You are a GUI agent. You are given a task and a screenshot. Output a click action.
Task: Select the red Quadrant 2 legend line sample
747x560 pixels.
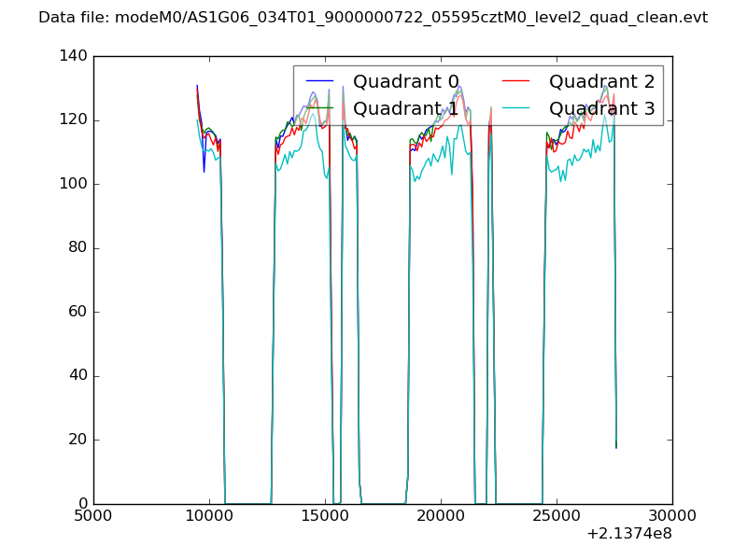(x=515, y=82)
